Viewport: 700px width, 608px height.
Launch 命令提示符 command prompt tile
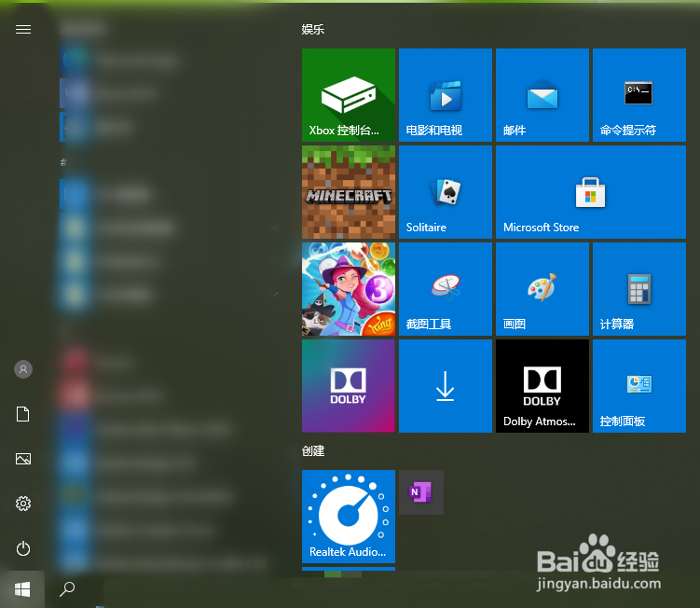pyautogui.click(x=638, y=95)
